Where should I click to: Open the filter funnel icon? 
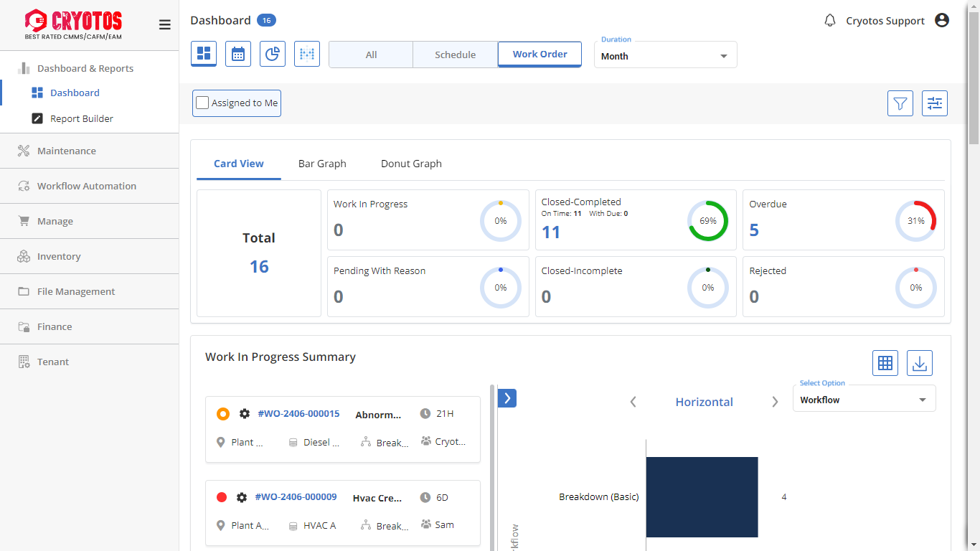[900, 103]
